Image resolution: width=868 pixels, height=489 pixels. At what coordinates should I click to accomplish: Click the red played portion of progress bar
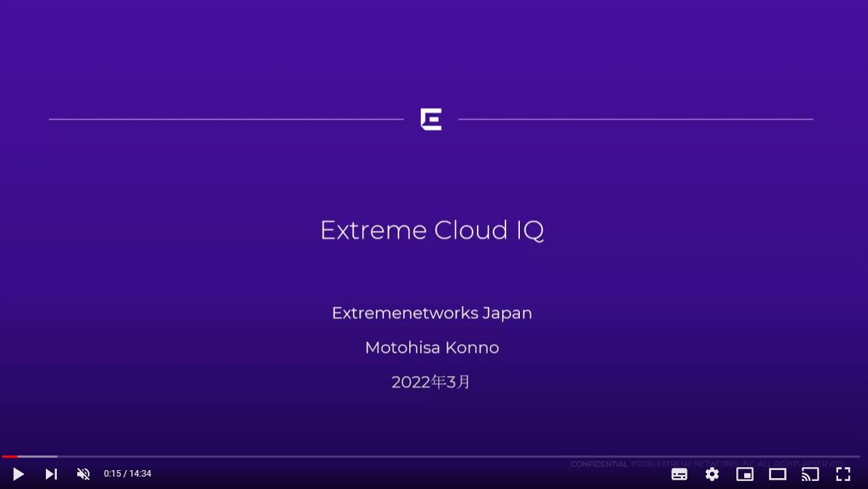point(9,456)
